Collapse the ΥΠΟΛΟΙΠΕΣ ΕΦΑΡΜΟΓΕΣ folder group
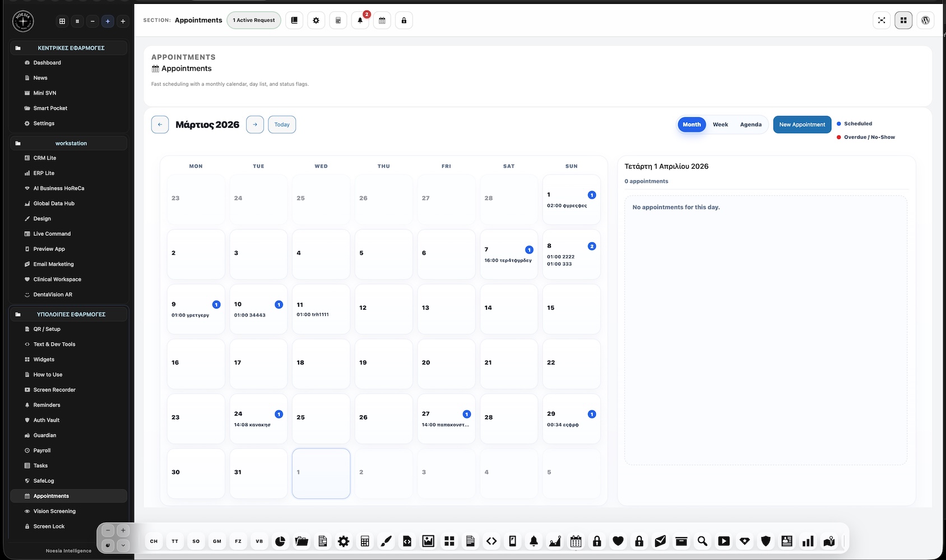Image resolution: width=946 pixels, height=560 pixels. point(68,315)
